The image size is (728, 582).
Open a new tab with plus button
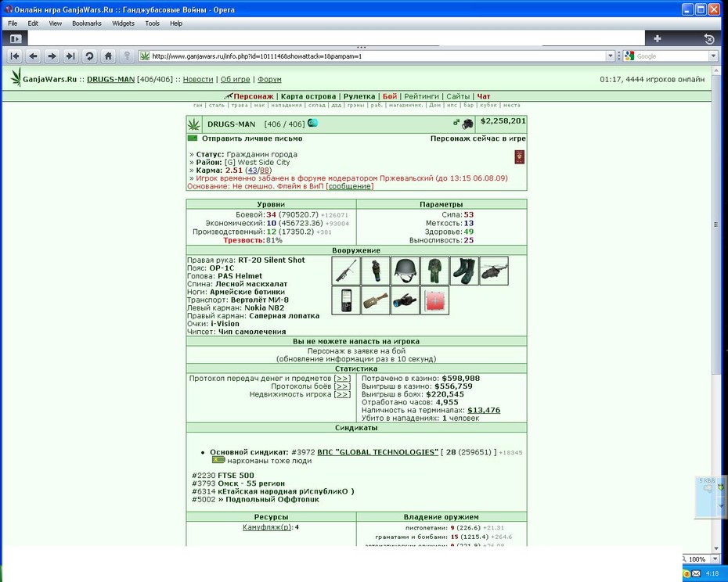point(657,38)
